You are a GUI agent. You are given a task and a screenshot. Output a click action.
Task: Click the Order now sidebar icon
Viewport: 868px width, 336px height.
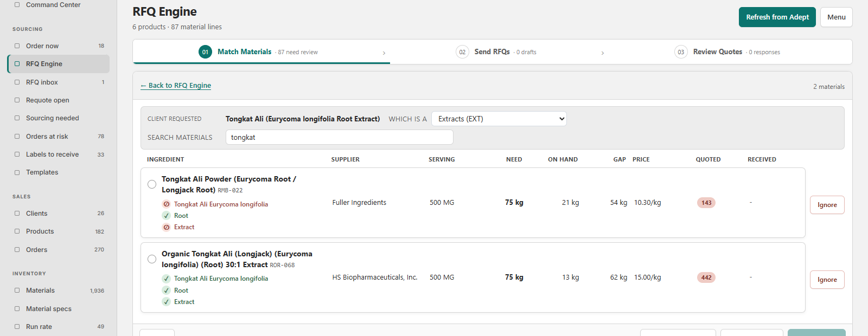coord(17,46)
